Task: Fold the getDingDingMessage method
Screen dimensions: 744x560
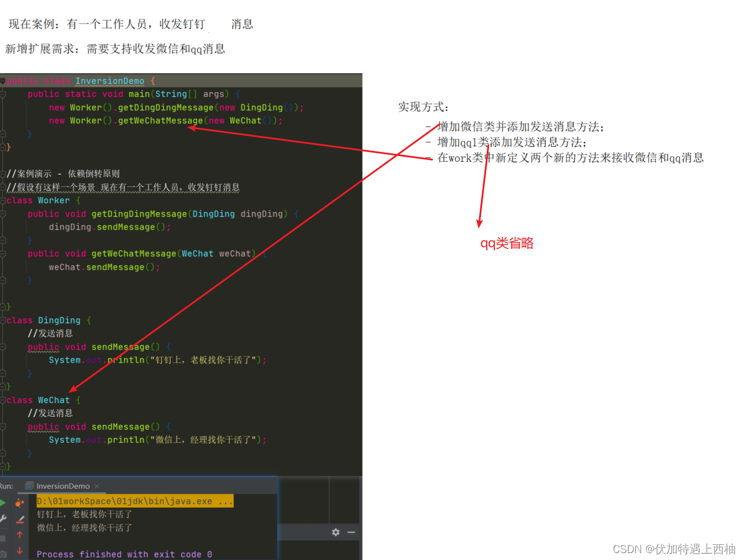Action: pyautogui.click(x=3, y=214)
